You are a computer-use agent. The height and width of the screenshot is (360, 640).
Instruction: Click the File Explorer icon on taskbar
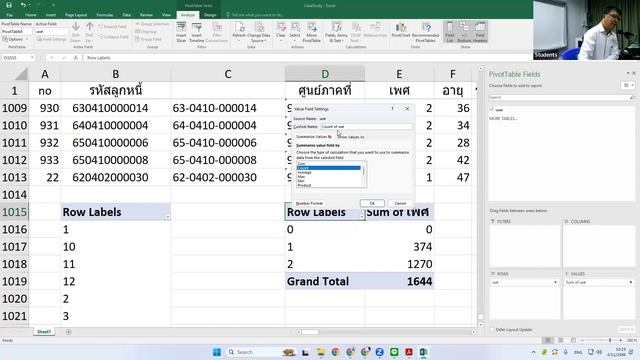pos(320,352)
